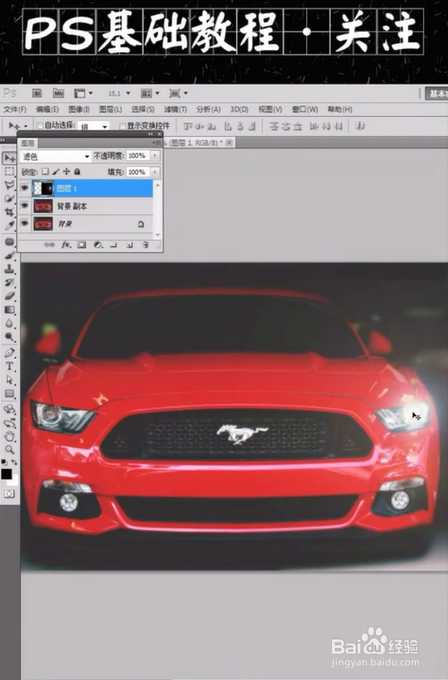Click the link layers icon in Layers panel
448x680 pixels.
click(49, 245)
